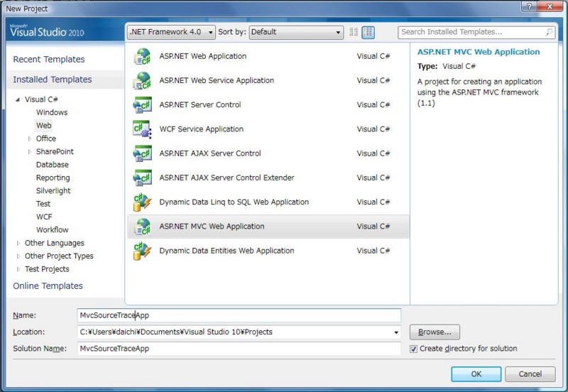Click the Name text field
This screenshot has height=392, width=568.
tap(239, 315)
